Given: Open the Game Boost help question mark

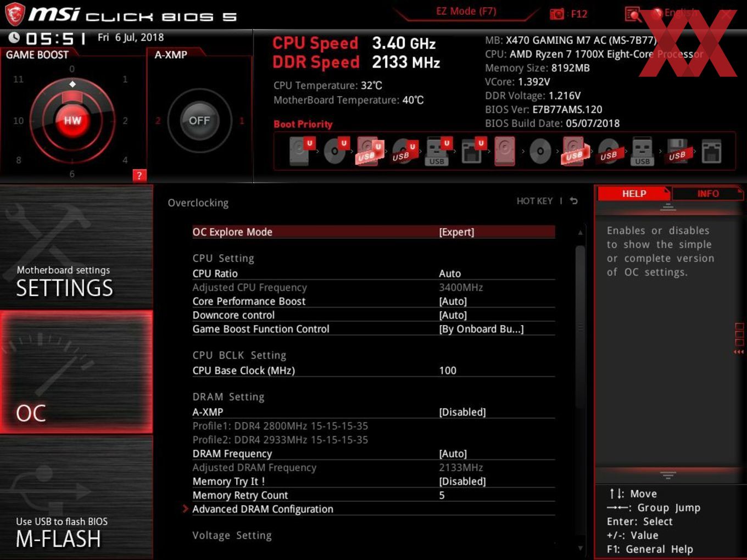Looking at the screenshot, I should pos(140,176).
